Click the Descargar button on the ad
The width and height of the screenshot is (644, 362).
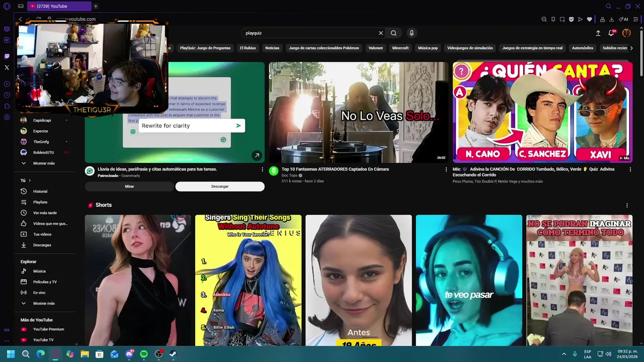click(220, 187)
